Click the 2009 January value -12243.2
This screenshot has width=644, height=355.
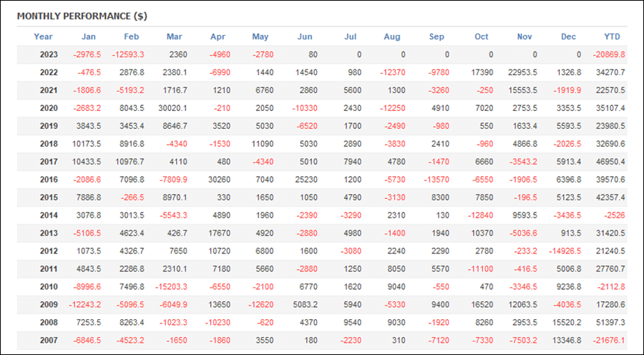point(84,305)
